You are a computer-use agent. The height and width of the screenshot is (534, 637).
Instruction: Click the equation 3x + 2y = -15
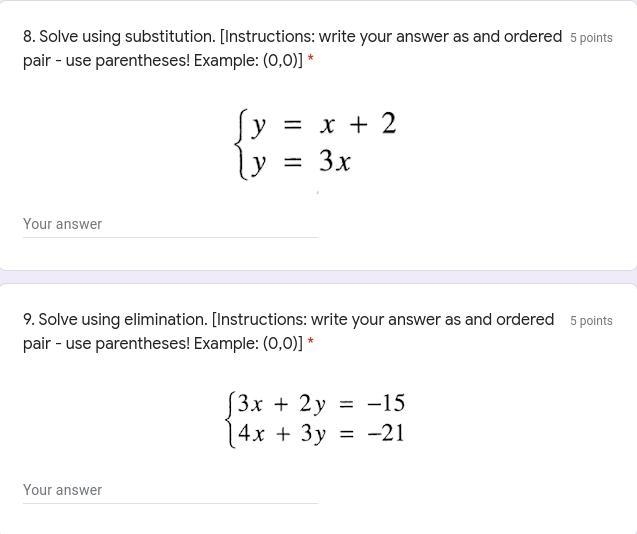(x=321, y=404)
